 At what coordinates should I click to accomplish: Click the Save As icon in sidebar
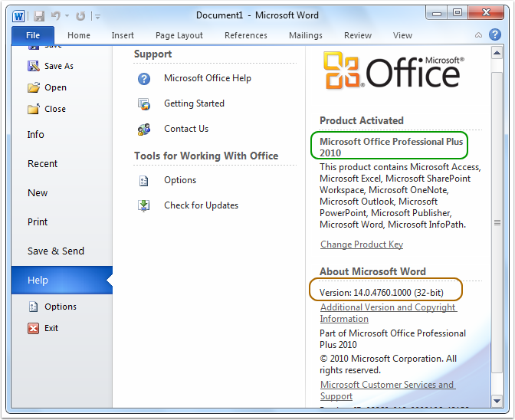(x=34, y=66)
